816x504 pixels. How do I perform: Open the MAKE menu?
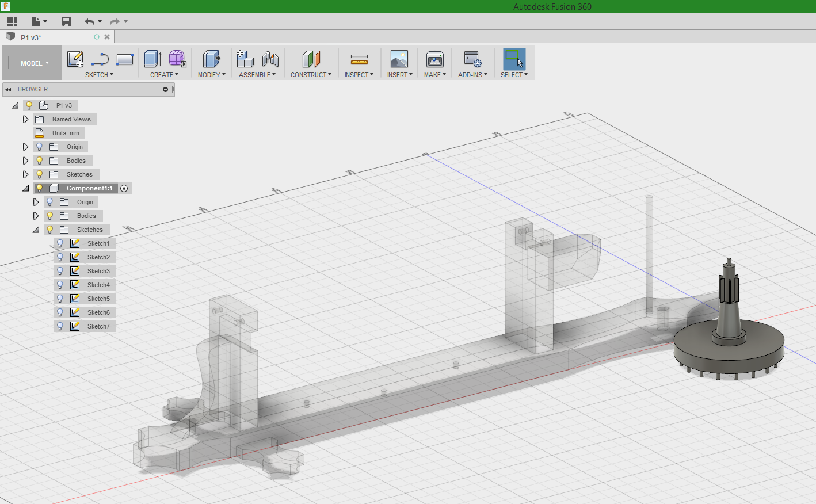click(435, 75)
